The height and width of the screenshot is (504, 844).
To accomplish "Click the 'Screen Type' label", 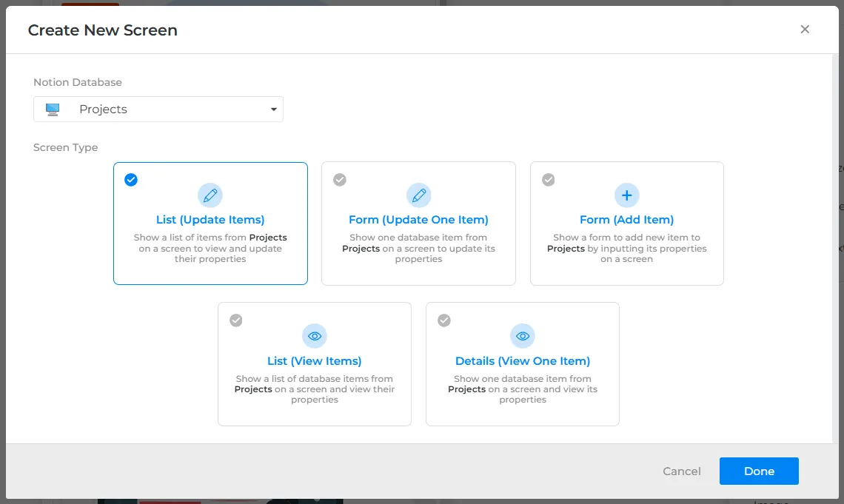I will [x=66, y=147].
